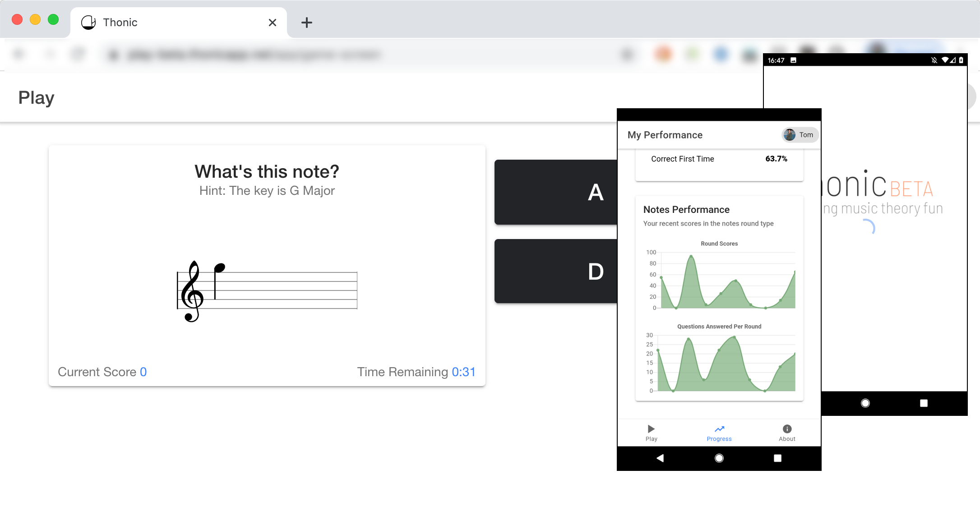Click the 'What's this note?' heading
This screenshot has height=516, width=980.
pos(267,171)
